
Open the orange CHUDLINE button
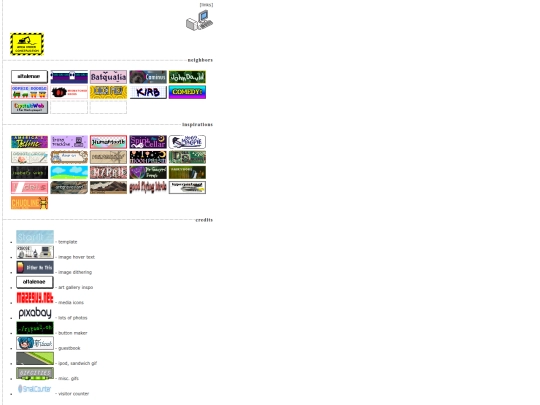(29, 203)
